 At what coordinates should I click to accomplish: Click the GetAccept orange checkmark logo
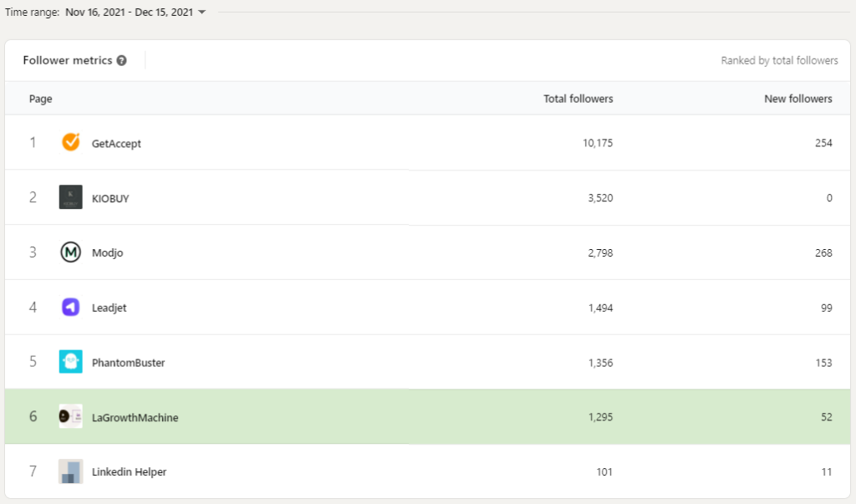(71, 143)
